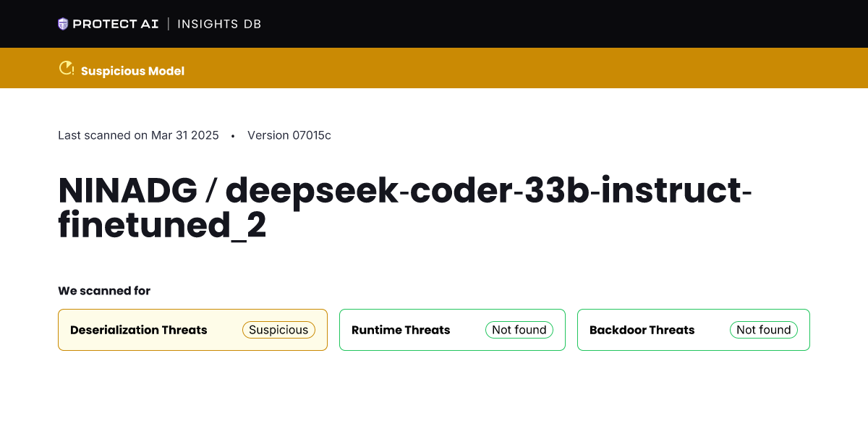Select the Suspicious Model banner tab
The image size is (868, 434).
(x=132, y=70)
